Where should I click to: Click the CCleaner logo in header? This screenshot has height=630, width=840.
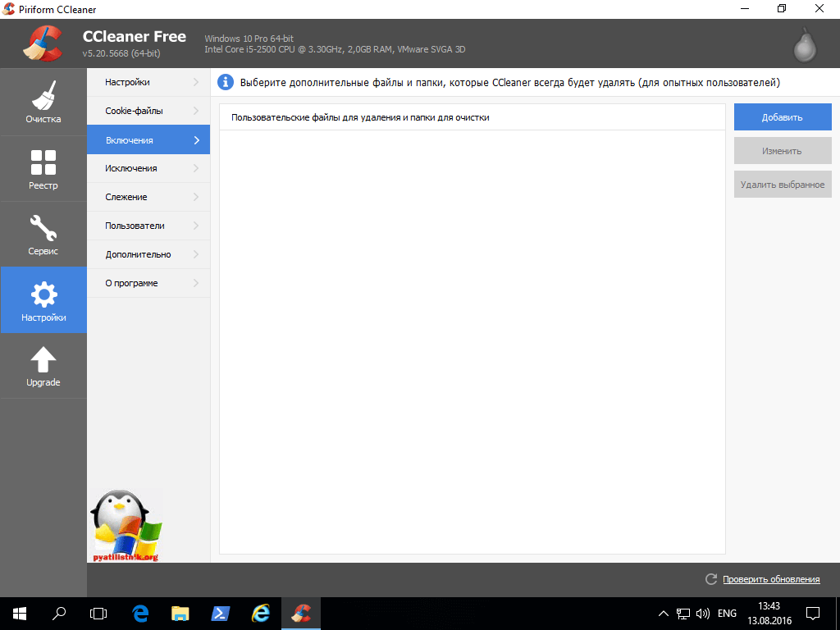point(43,43)
